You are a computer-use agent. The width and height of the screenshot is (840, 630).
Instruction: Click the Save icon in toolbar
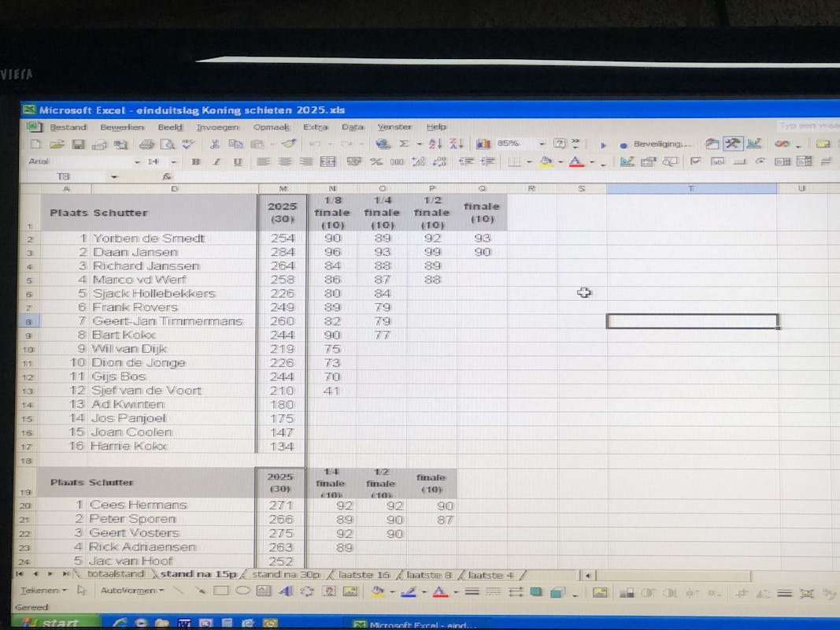[78, 144]
